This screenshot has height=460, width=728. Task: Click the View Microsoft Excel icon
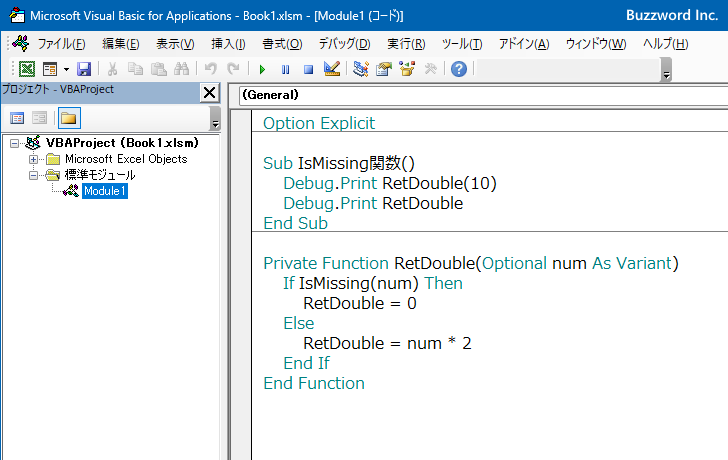[26, 69]
